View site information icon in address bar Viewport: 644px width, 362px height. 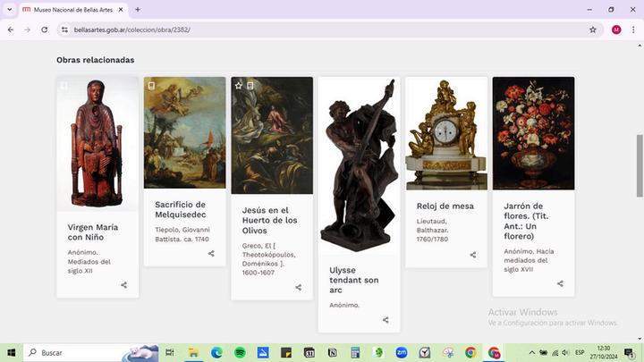(64, 29)
